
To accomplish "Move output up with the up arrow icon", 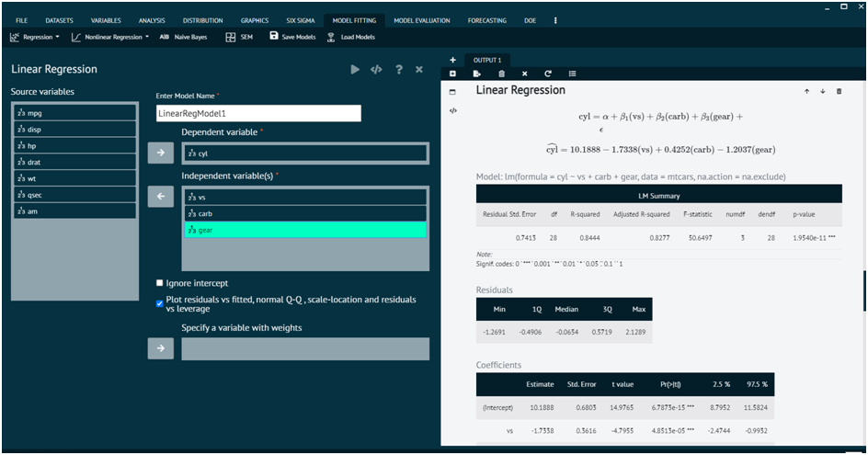I will coord(806,91).
